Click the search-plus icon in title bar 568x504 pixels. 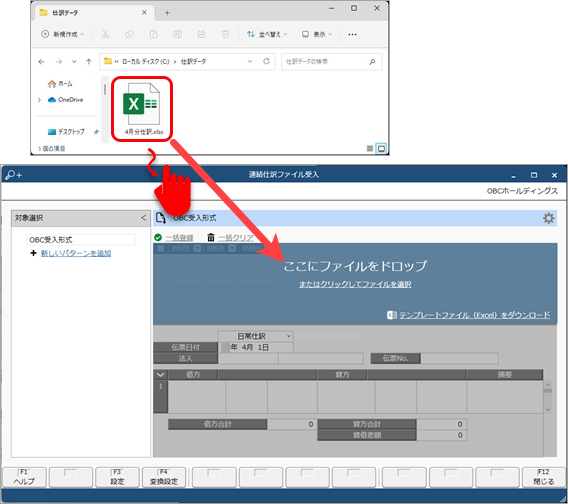coord(14,175)
